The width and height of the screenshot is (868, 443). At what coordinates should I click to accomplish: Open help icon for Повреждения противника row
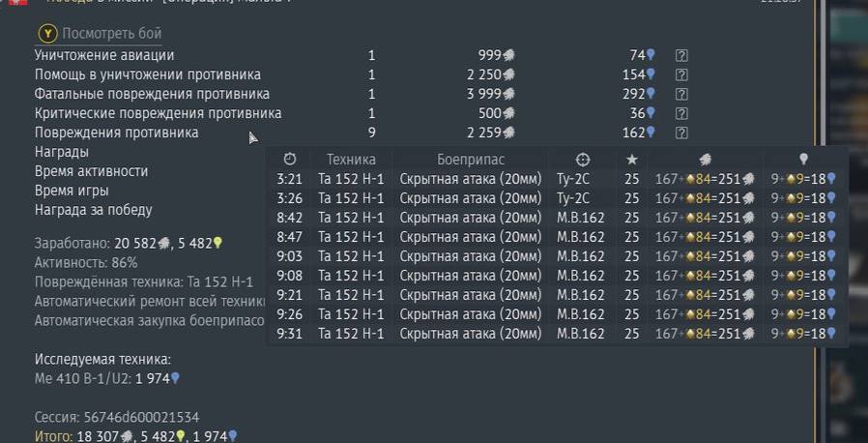click(681, 133)
